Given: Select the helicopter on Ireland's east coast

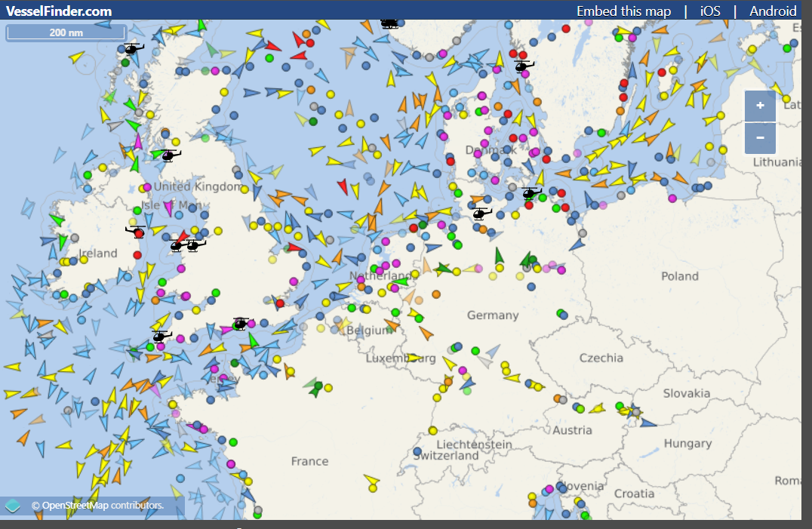Looking at the screenshot, I should [136, 231].
